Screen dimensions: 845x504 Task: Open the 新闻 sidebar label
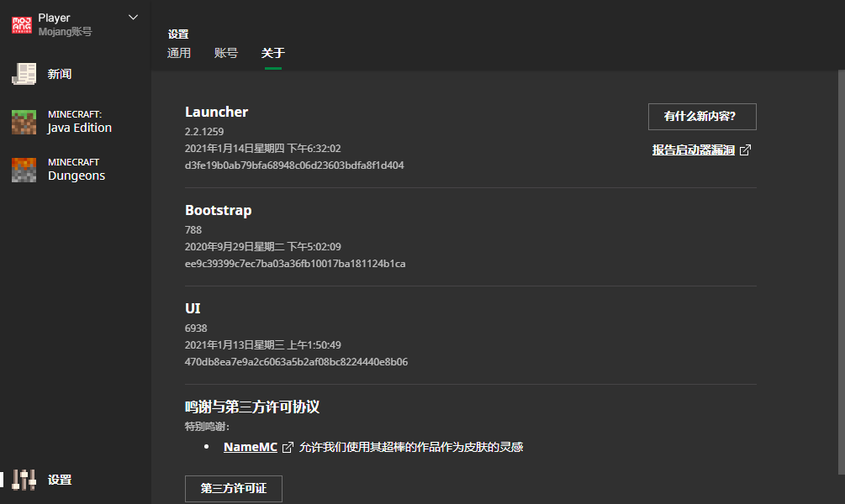(x=60, y=74)
